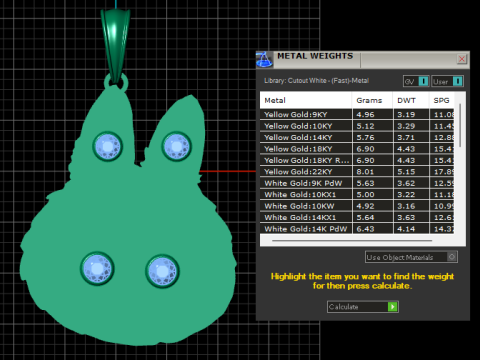This screenshot has height=360, width=480.
Task: Click the Metal Weights scale icon
Action: point(264,60)
